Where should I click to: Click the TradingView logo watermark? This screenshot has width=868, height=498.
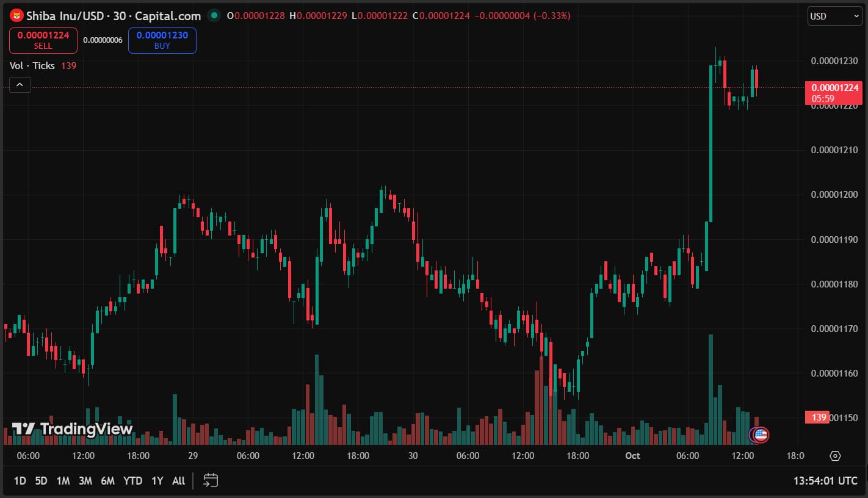73,429
